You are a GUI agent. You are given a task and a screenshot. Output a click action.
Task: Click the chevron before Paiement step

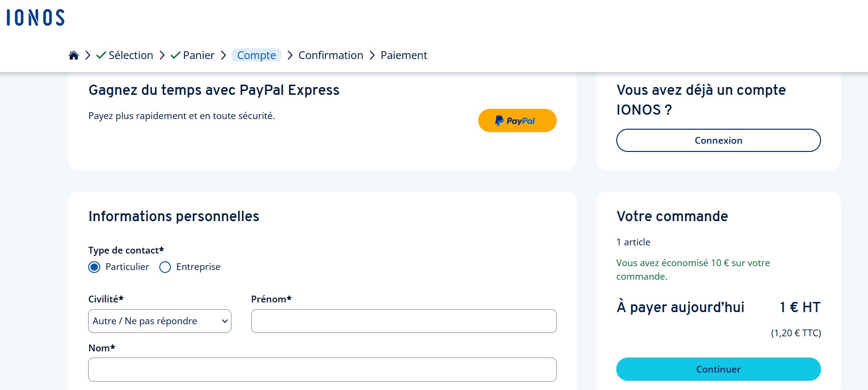[372, 55]
